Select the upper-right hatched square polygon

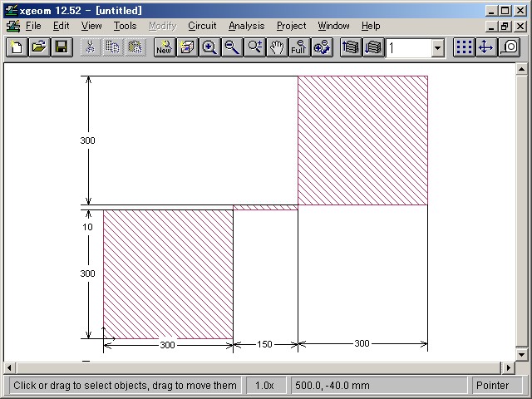[362, 140]
